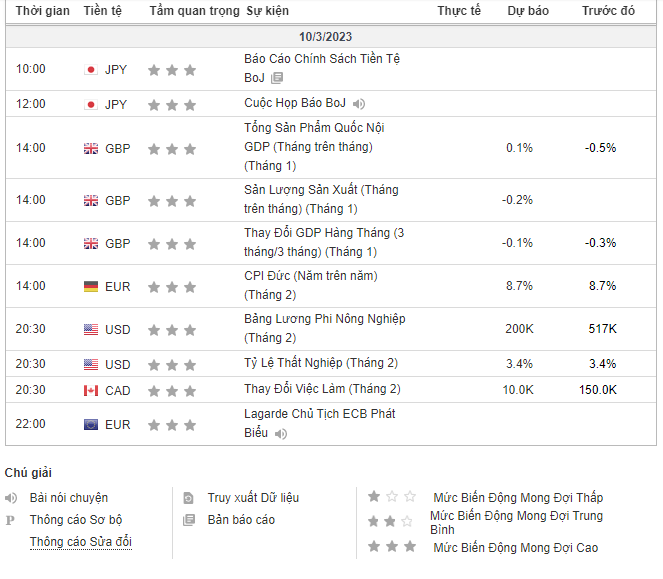Click US flag in Nonfarm Payrolls row
Viewport: 663px width, 579px height.
click(x=91, y=329)
